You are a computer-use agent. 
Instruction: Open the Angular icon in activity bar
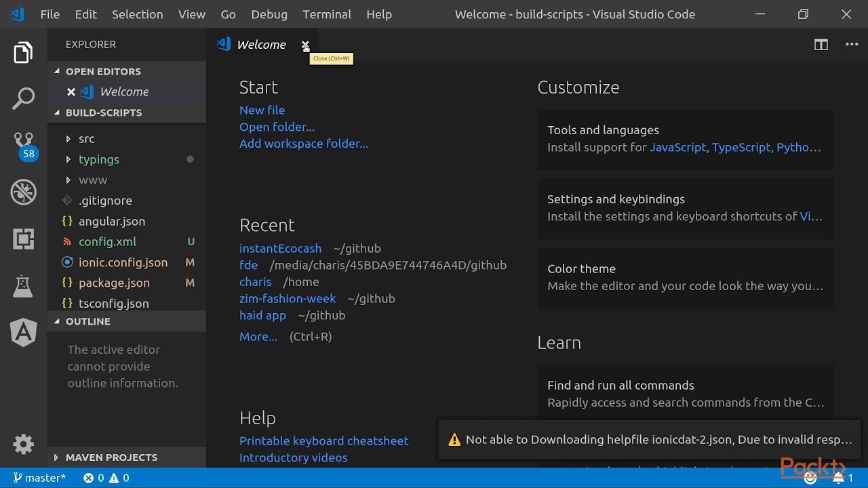click(x=23, y=332)
